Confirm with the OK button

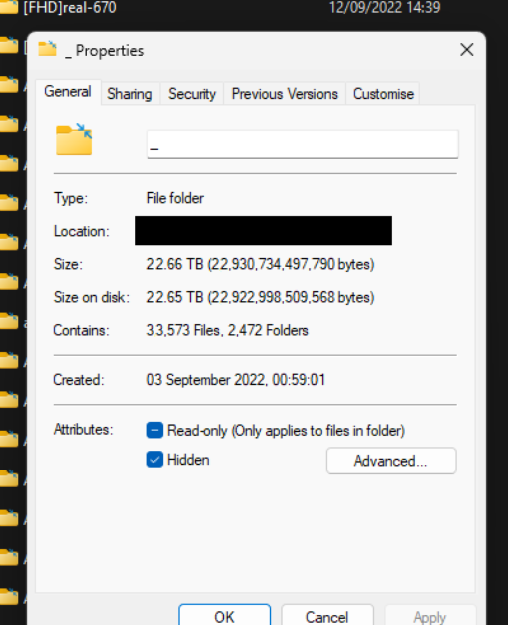pyautogui.click(x=224, y=616)
